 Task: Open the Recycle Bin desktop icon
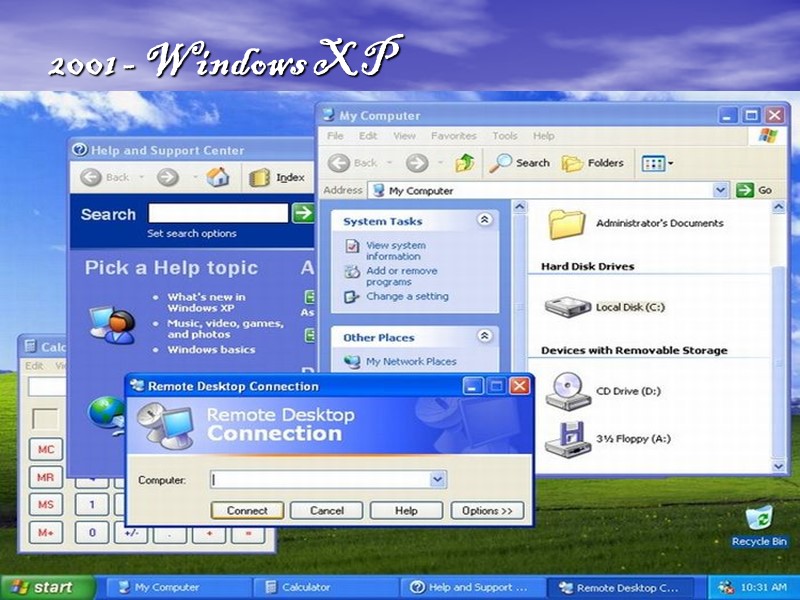[x=759, y=527]
